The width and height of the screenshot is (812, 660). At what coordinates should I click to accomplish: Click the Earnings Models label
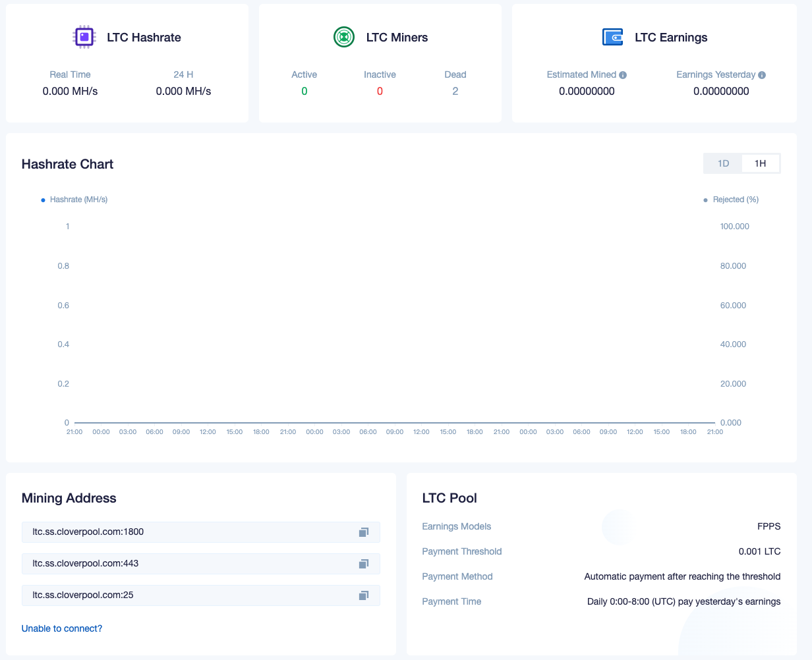[457, 526]
